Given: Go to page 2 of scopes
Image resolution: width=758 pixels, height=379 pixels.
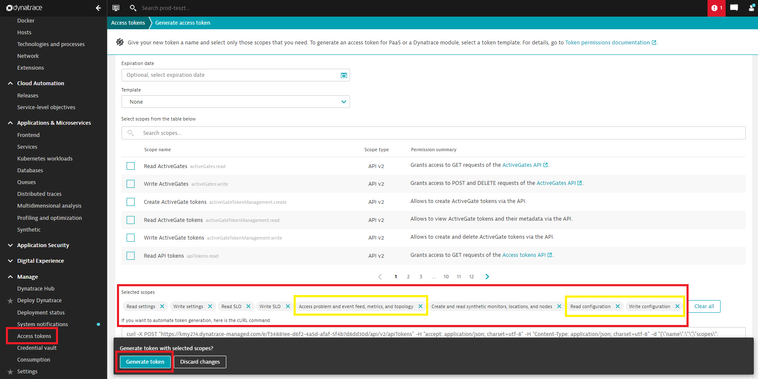Looking at the screenshot, I should pyautogui.click(x=408, y=277).
